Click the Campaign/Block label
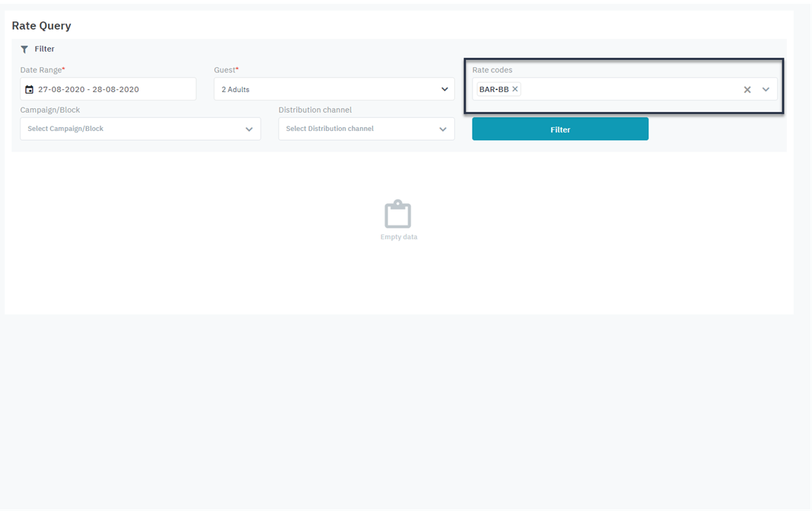812x511 pixels. click(49, 110)
